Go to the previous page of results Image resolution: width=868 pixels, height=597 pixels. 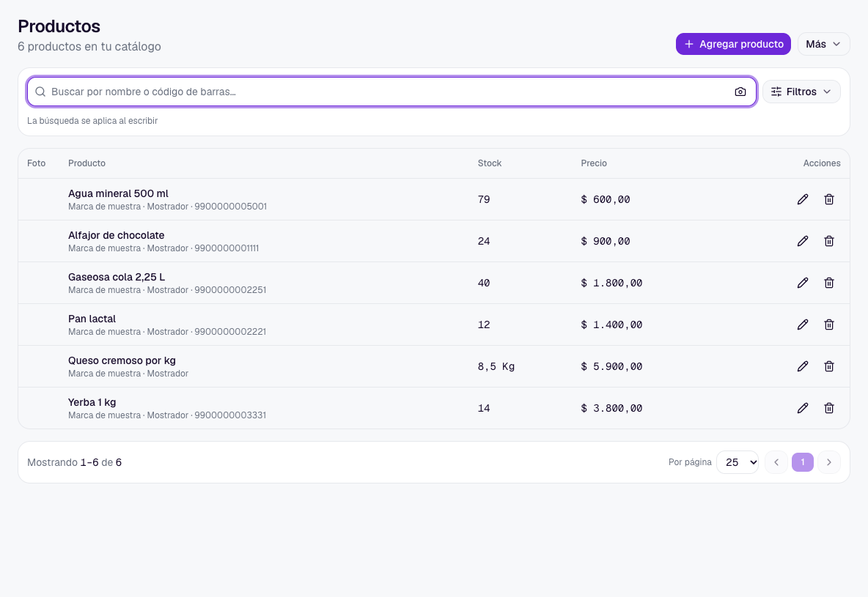pos(776,462)
